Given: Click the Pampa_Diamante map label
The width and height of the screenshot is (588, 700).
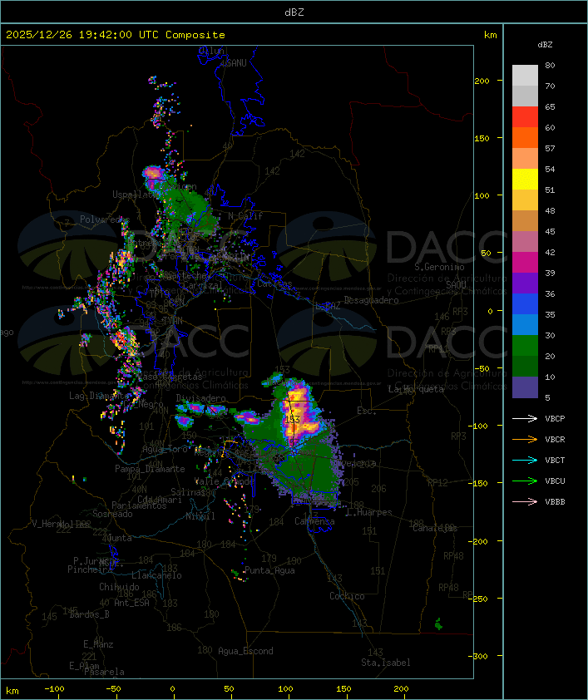Looking at the screenshot, I should point(150,469).
